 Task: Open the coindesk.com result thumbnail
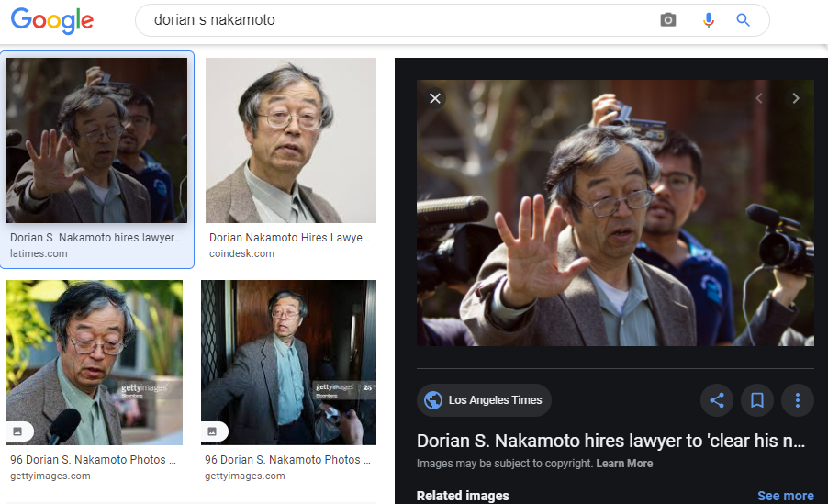click(x=291, y=140)
